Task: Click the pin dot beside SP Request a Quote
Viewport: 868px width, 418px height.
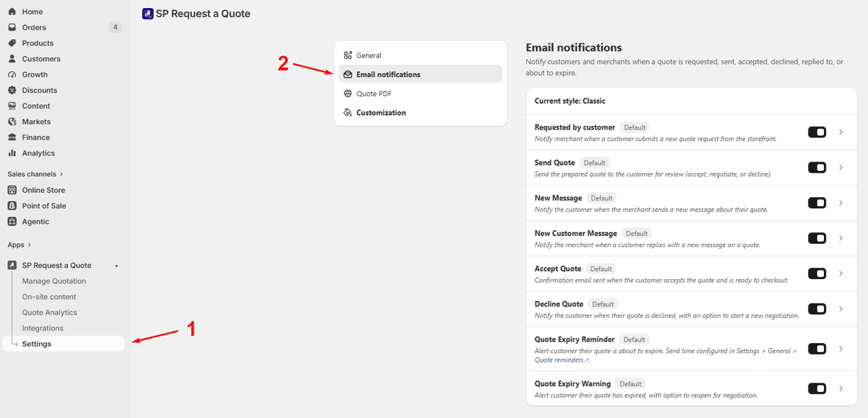Action: [116, 266]
